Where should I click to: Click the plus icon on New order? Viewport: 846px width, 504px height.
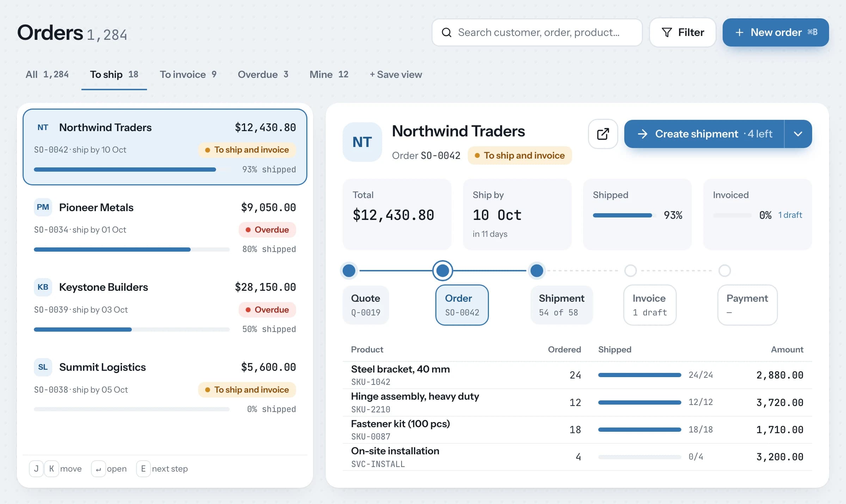[739, 32]
